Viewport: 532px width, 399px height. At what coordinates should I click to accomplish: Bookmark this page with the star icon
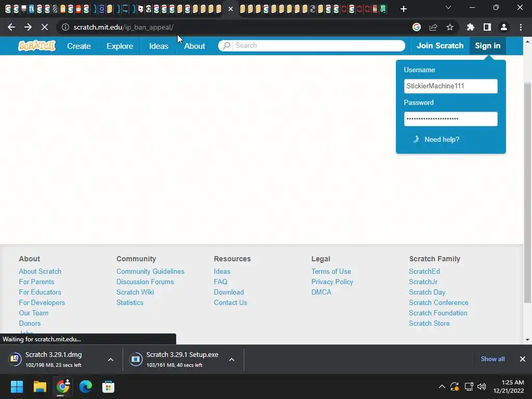tap(450, 27)
